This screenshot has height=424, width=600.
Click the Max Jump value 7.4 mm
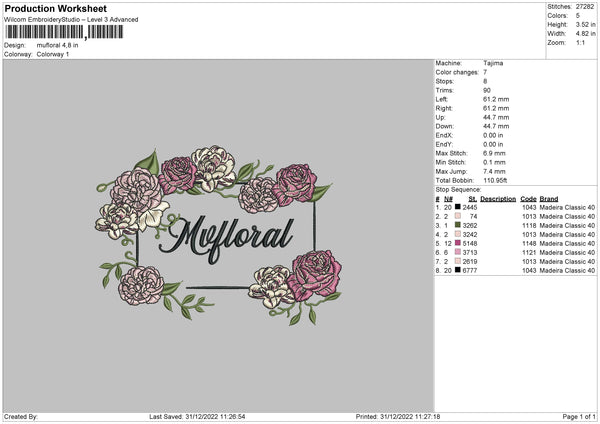(494, 171)
